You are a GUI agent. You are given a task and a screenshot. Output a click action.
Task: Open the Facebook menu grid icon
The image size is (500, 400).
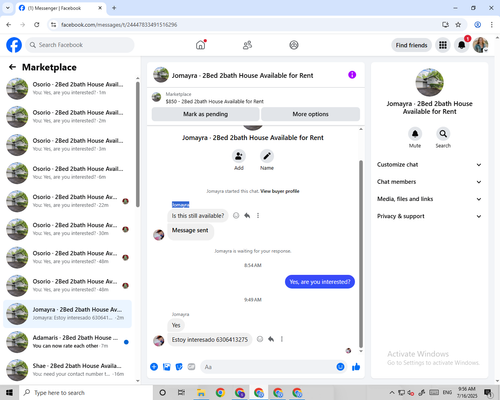point(443,45)
